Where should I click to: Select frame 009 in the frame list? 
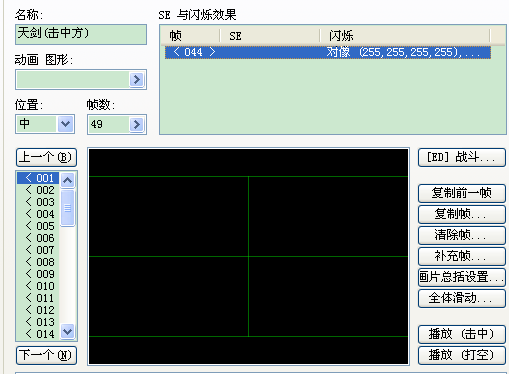coord(38,274)
